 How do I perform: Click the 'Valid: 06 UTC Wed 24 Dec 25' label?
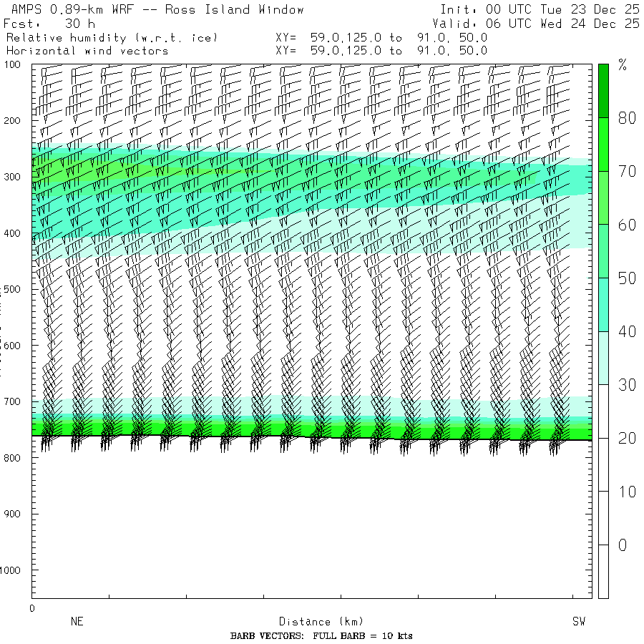pyautogui.click(x=540, y=23)
